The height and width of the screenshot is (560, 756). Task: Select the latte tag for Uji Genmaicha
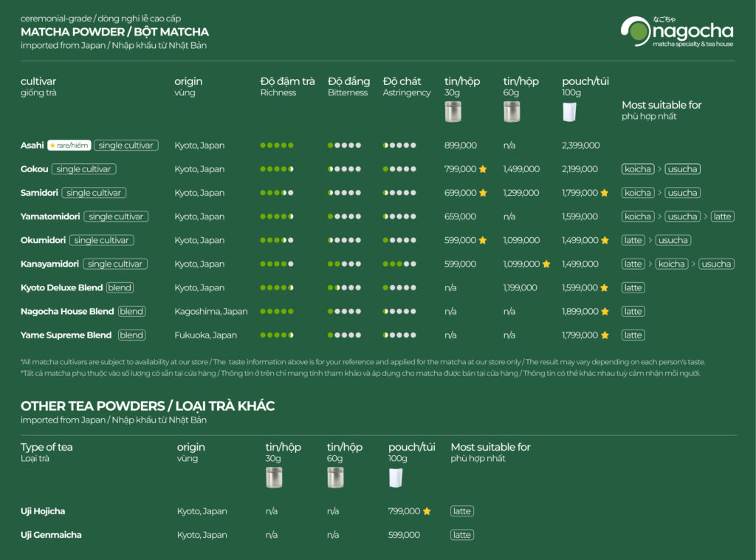tap(462, 535)
